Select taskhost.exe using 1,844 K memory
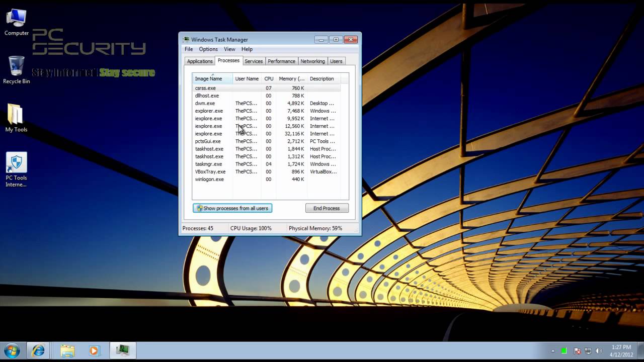The width and height of the screenshot is (644, 362). [x=267, y=149]
